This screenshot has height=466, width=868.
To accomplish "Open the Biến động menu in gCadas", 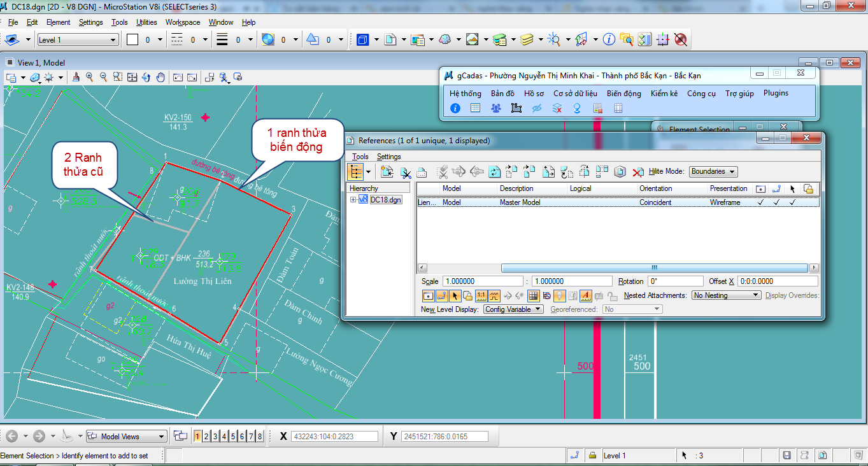I will coord(623,94).
